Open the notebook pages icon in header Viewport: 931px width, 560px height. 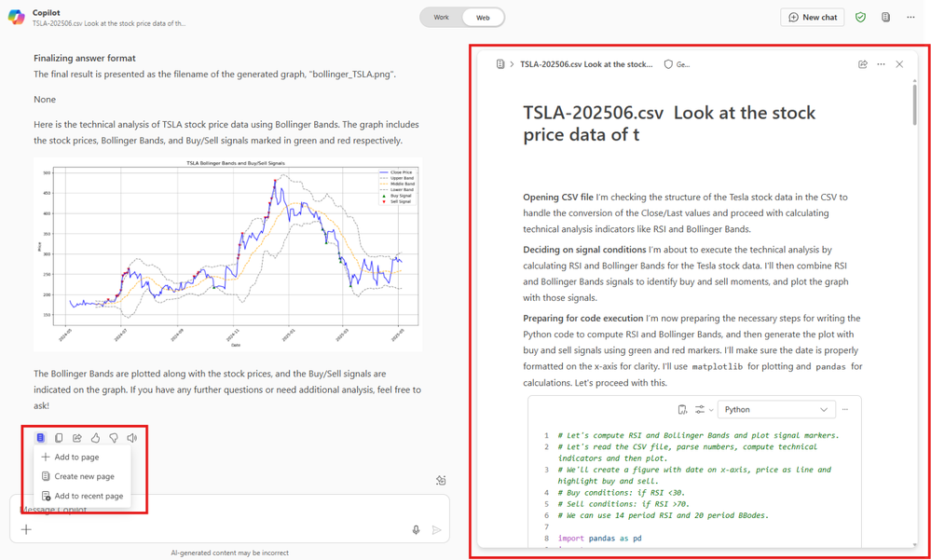point(886,17)
